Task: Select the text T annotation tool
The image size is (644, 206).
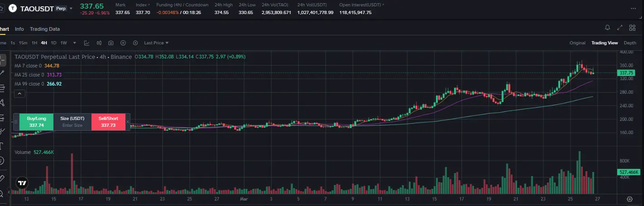Action: pos(2,146)
